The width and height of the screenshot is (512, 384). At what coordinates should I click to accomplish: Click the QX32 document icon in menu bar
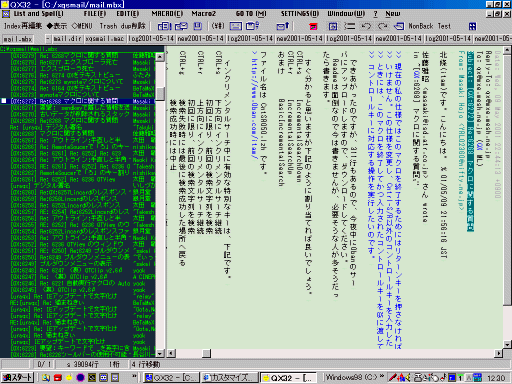pos(6,14)
